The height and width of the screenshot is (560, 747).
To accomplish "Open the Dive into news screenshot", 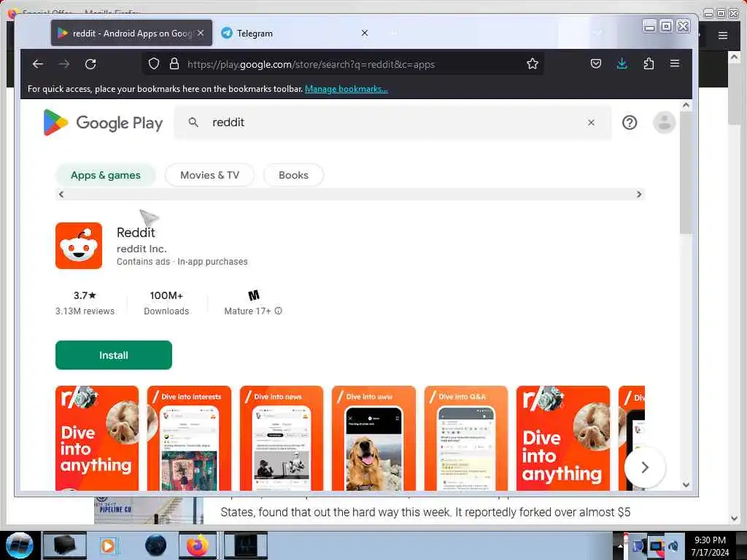I will tap(281, 438).
